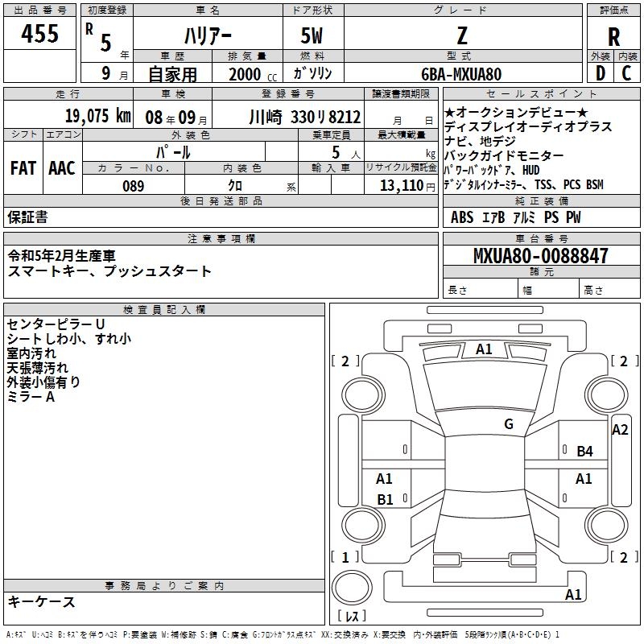Click the A2 mark on the diagram's right edge
Image resolution: width=644 pixels, height=644 pixels.
[x=619, y=430]
